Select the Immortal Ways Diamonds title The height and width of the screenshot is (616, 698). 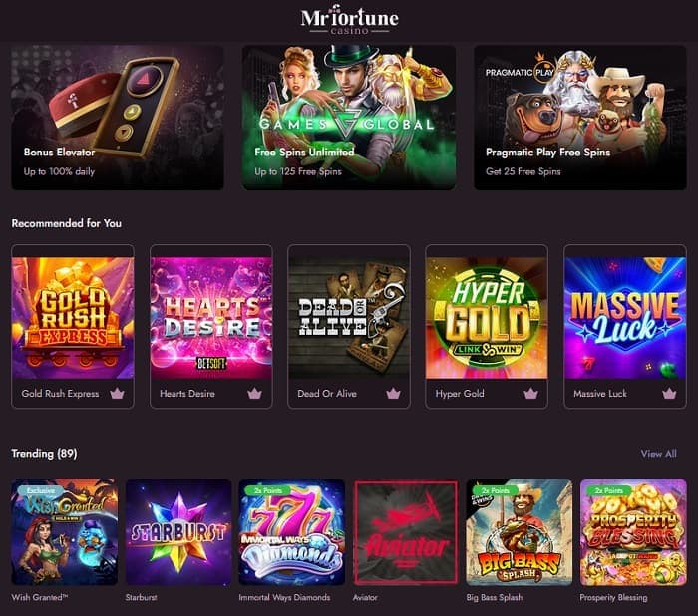coord(284,597)
